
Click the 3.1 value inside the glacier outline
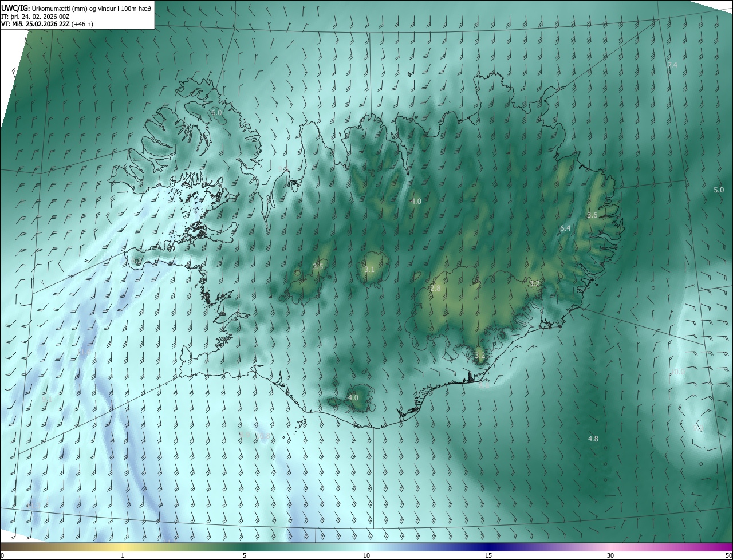click(x=369, y=270)
